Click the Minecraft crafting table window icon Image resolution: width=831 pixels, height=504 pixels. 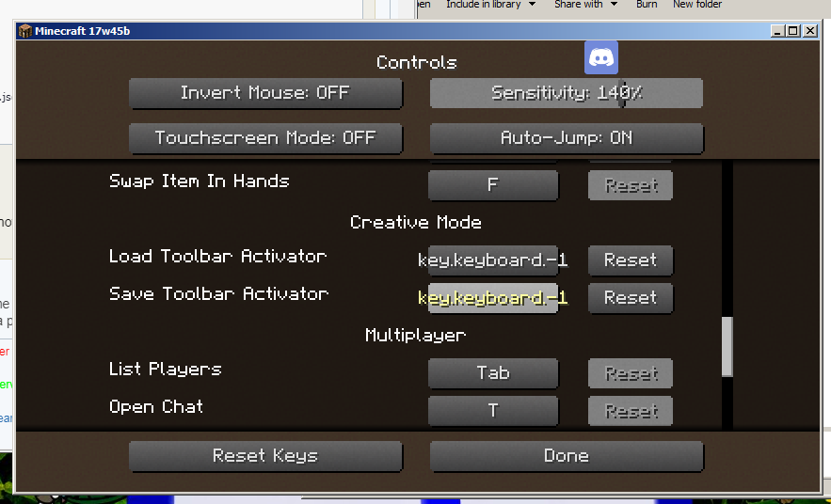click(x=25, y=31)
